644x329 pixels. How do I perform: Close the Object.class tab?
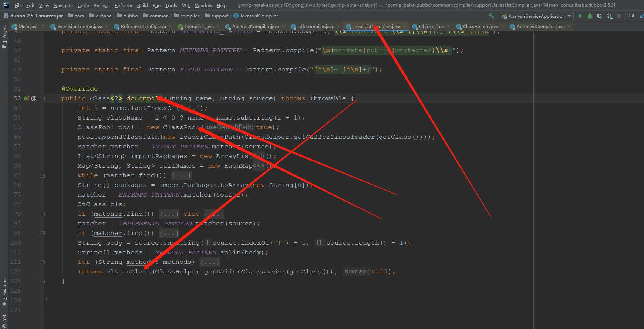449,26
